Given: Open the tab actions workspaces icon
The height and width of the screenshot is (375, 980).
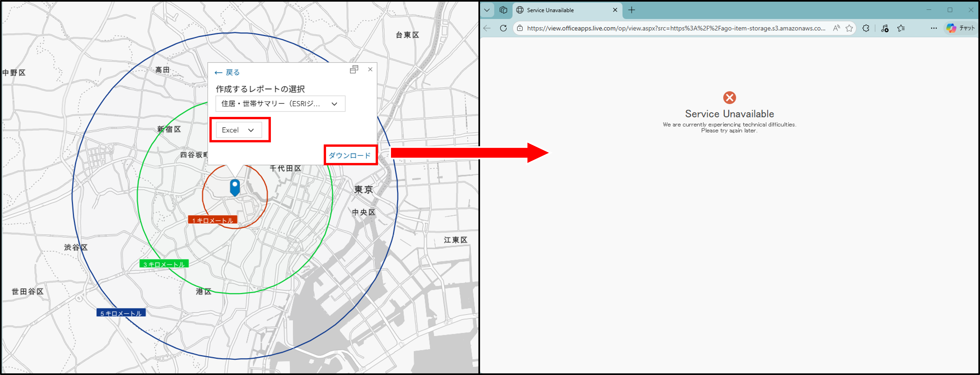Looking at the screenshot, I should (x=503, y=10).
